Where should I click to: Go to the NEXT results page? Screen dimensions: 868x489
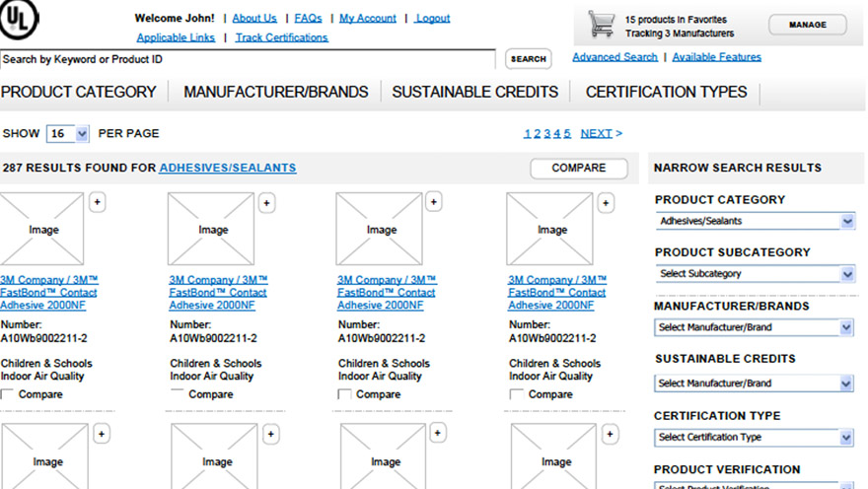[x=601, y=133]
